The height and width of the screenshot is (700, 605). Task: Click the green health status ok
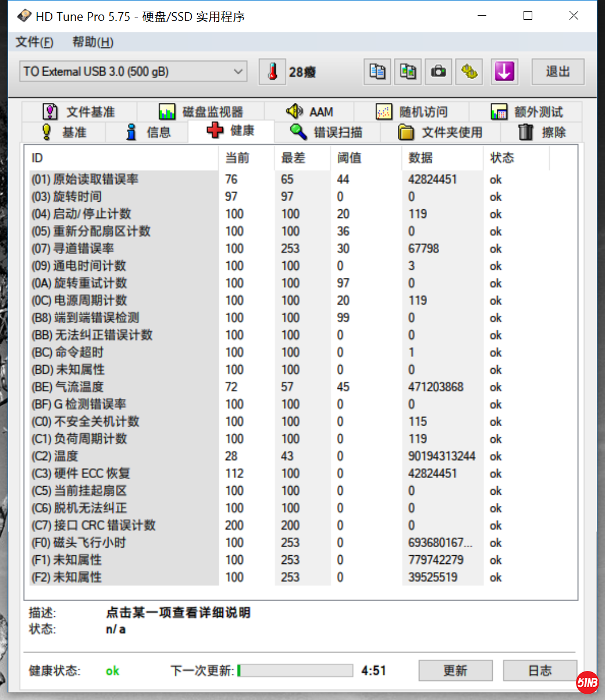(x=112, y=671)
